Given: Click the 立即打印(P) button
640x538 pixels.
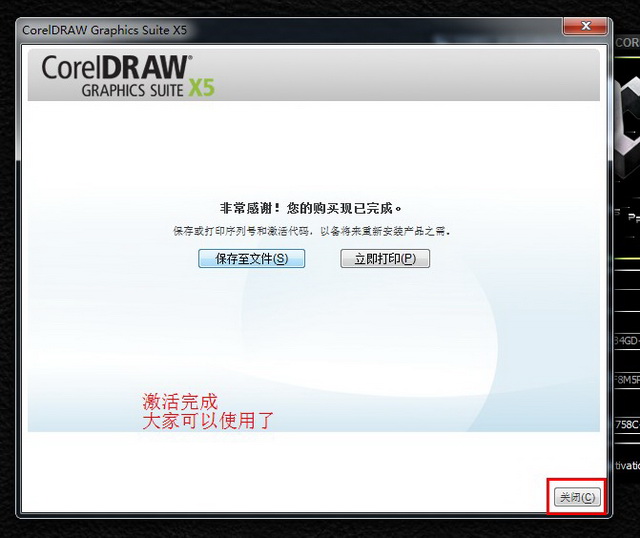Looking at the screenshot, I should (x=385, y=258).
